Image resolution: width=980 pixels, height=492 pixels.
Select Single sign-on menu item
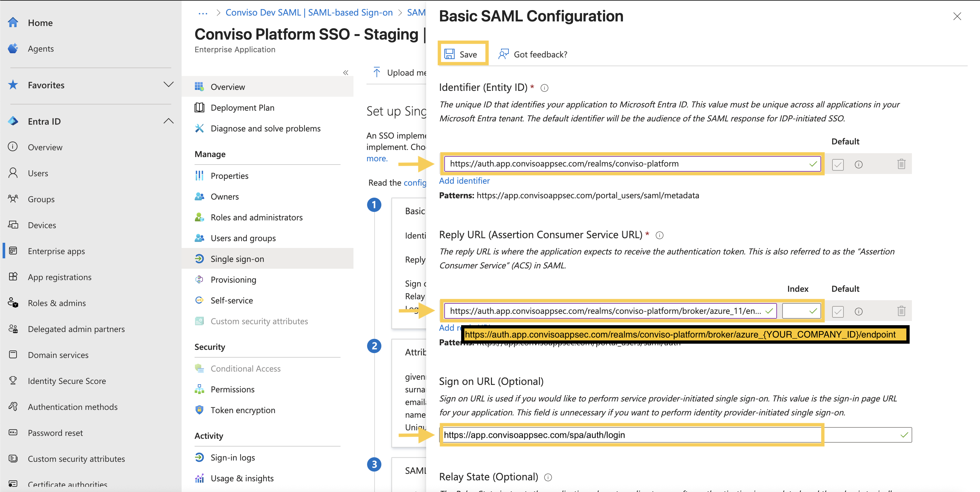click(268, 259)
